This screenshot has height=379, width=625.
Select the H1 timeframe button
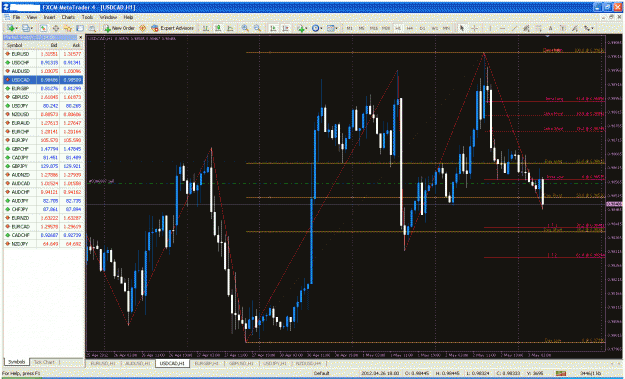click(x=398, y=28)
